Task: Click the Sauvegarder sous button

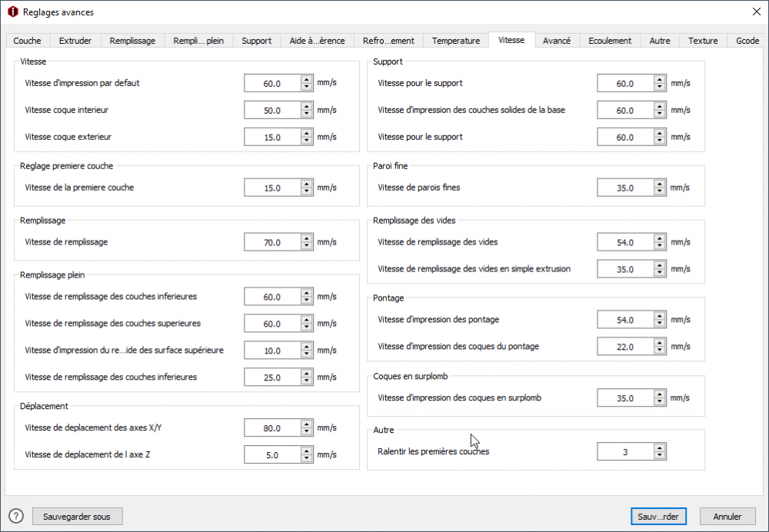Action: 77,517
